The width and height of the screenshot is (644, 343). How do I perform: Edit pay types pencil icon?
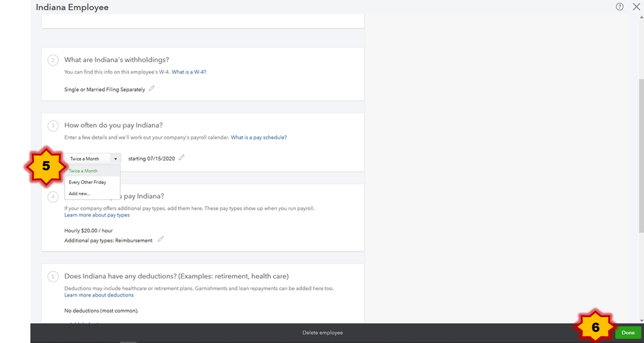(x=161, y=239)
